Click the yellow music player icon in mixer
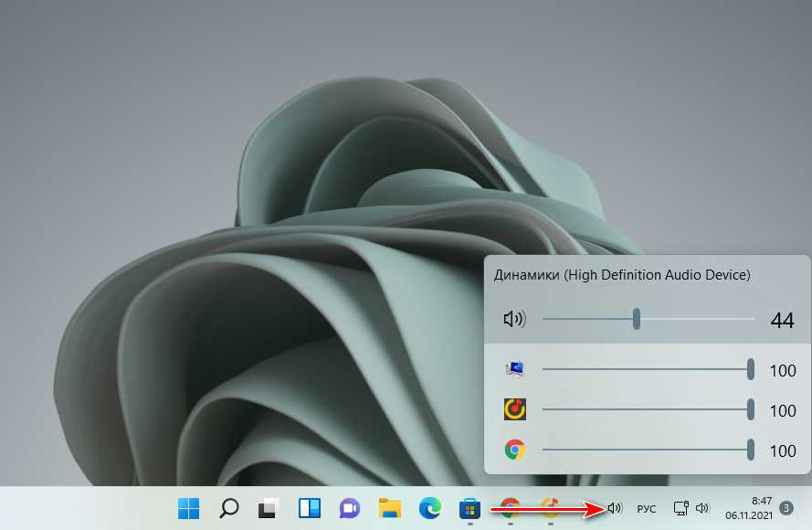 point(515,409)
